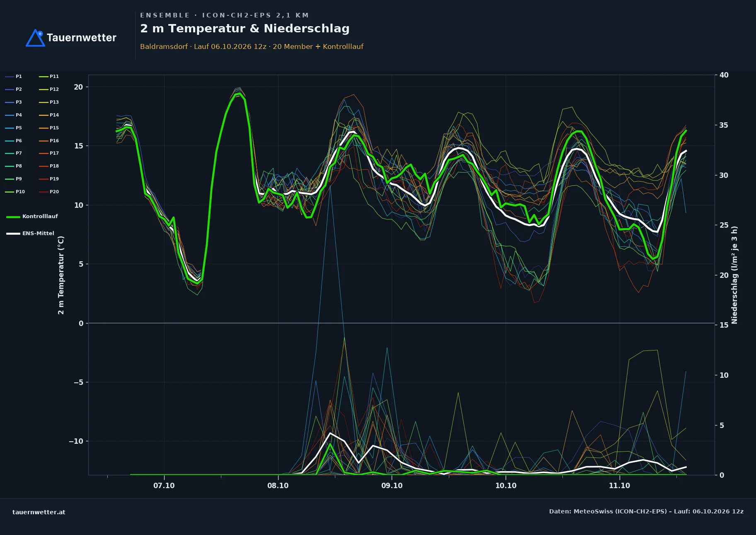
Task: Click the P3 legend entry
Action: [14, 102]
